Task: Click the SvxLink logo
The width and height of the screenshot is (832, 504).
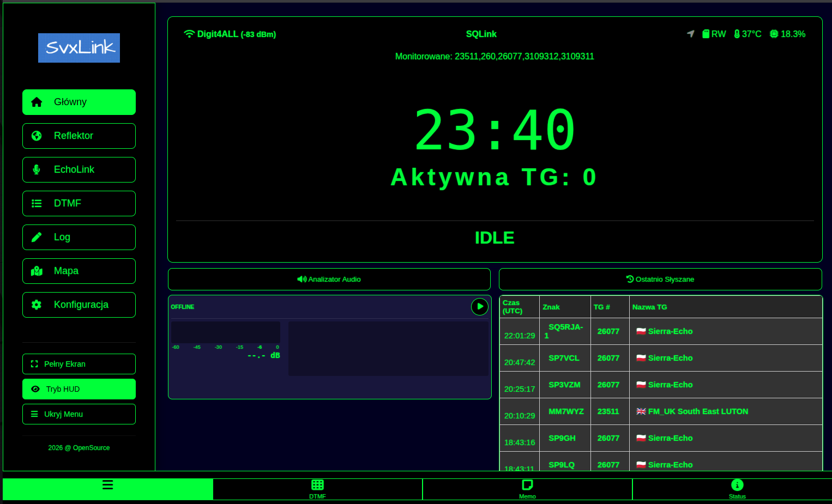Action: [x=79, y=48]
